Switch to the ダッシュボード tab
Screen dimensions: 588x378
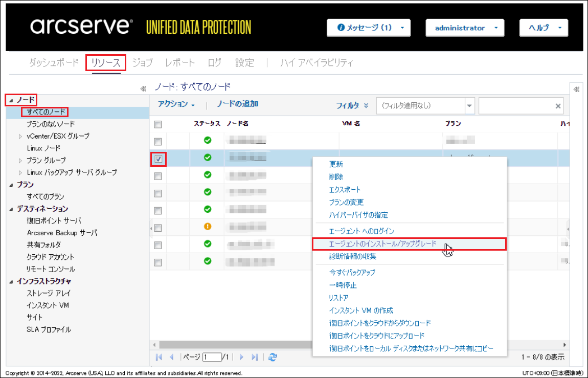[54, 63]
